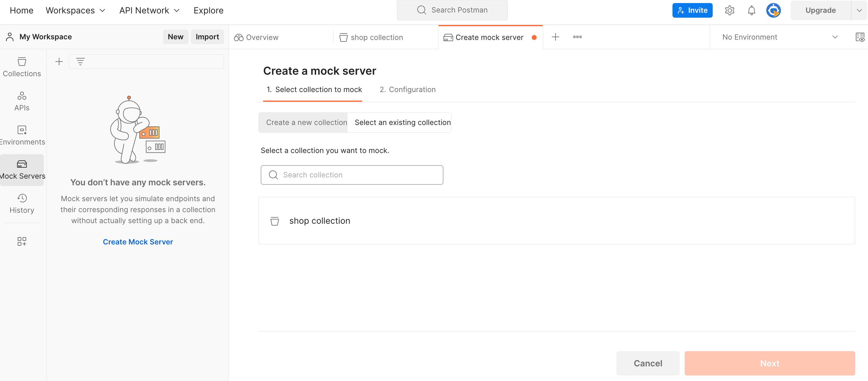Click the New button
868x381 pixels.
point(175,36)
